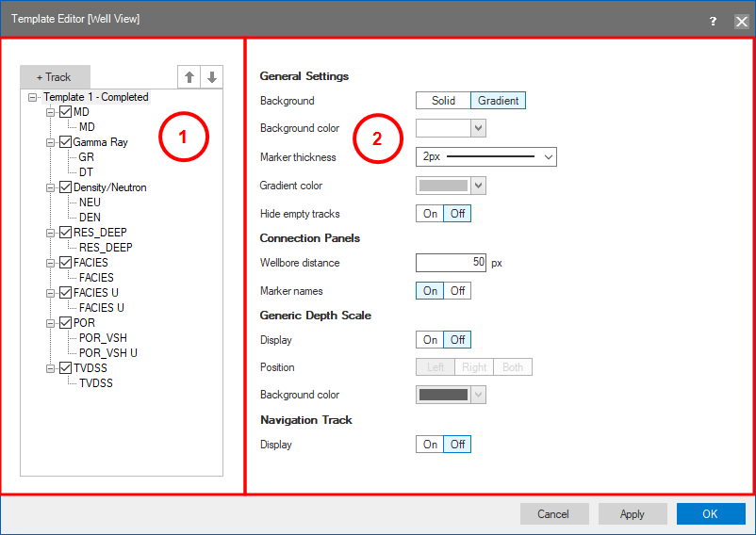The height and width of the screenshot is (535, 756).
Task: Open the Gradient color dropdown arrow
Action: [479, 186]
